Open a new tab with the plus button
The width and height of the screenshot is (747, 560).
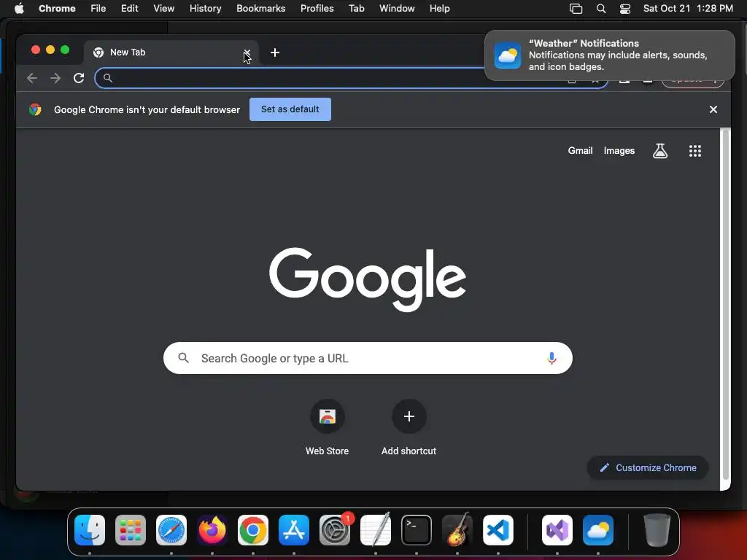[275, 52]
